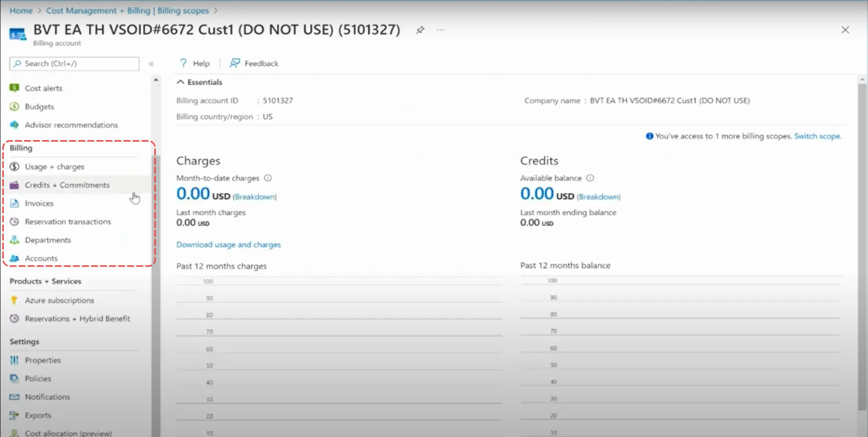868x437 pixels.
Task: Click info icon beside Available balance
Action: click(590, 178)
